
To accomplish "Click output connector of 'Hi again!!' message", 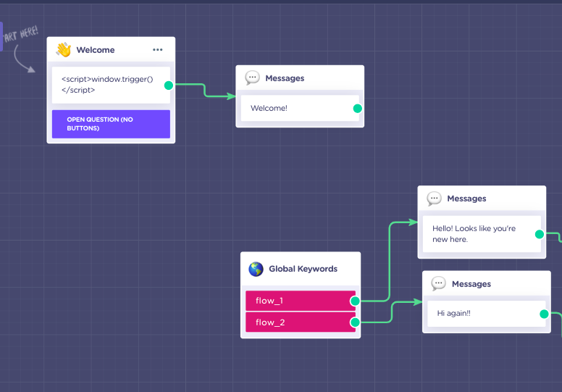I will click(544, 314).
